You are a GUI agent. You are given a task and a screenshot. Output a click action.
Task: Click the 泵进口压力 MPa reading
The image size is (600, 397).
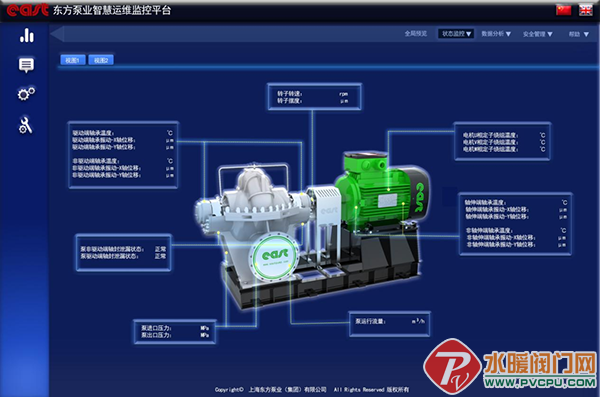pos(175,328)
